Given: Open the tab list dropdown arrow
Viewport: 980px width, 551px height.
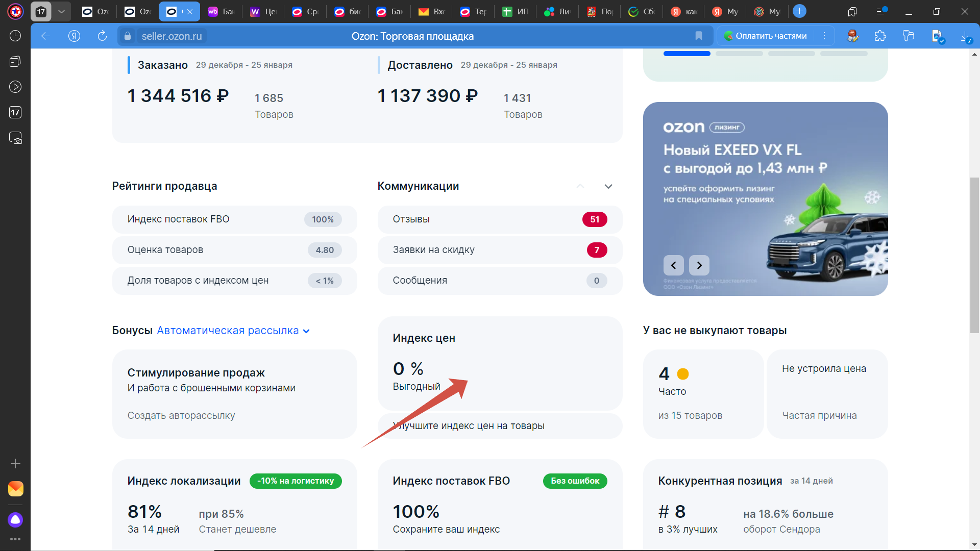Looking at the screenshot, I should pos(61,11).
